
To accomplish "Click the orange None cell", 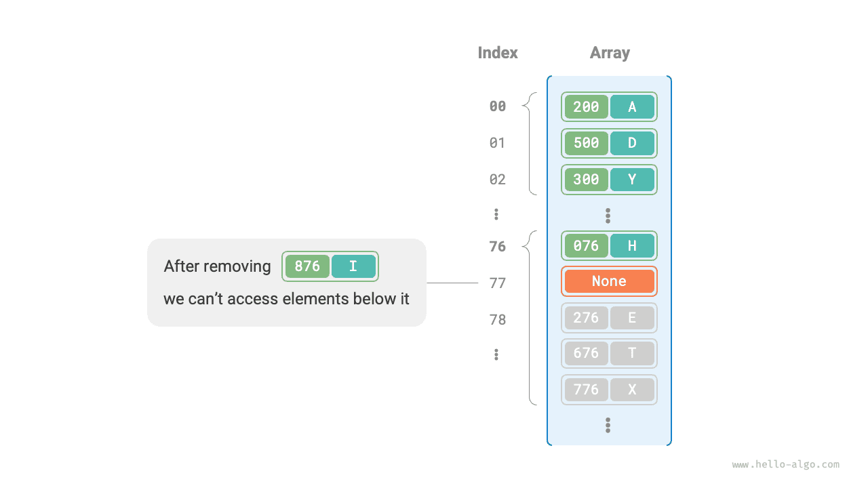I will (x=609, y=281).
